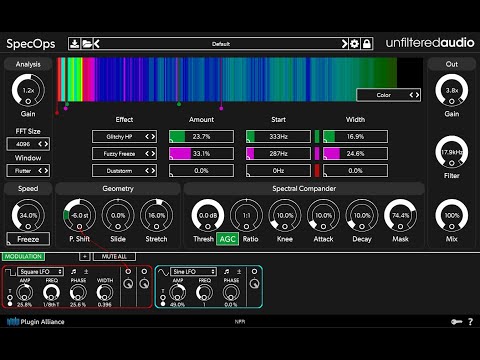The image size is (480, 360).
Task: Click the 16.9% Width field
Action: [355, 136]
